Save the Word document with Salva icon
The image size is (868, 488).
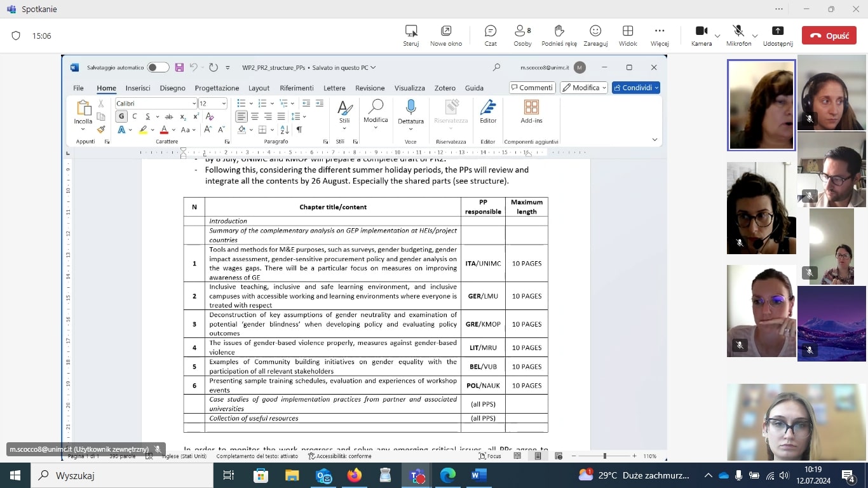click(179, 67)
